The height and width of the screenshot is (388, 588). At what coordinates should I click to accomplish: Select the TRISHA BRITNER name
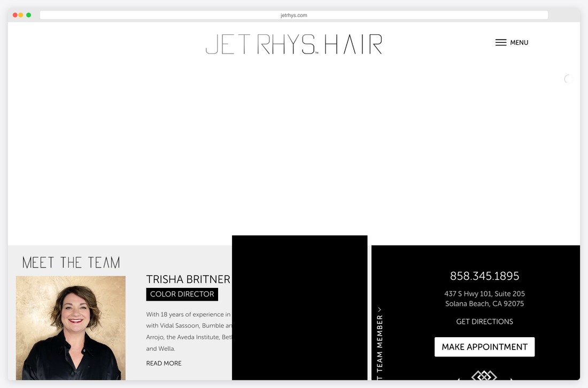[x=188, y=279]
